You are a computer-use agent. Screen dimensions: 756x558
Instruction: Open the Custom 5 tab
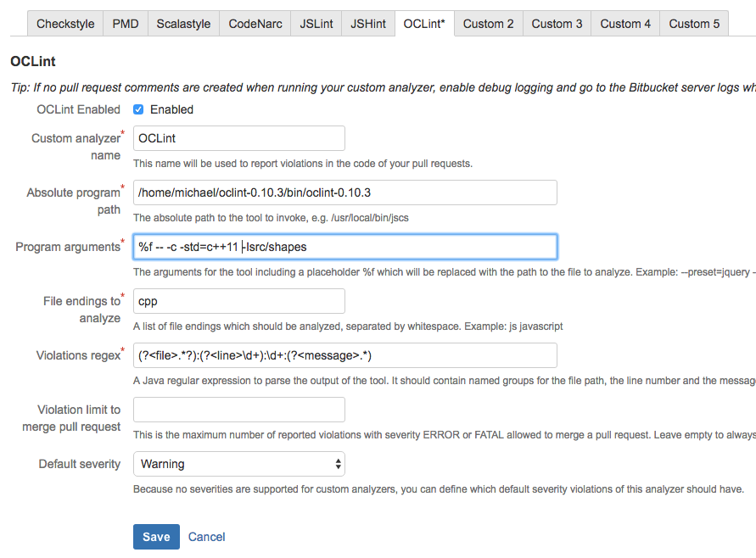point(693,24)
